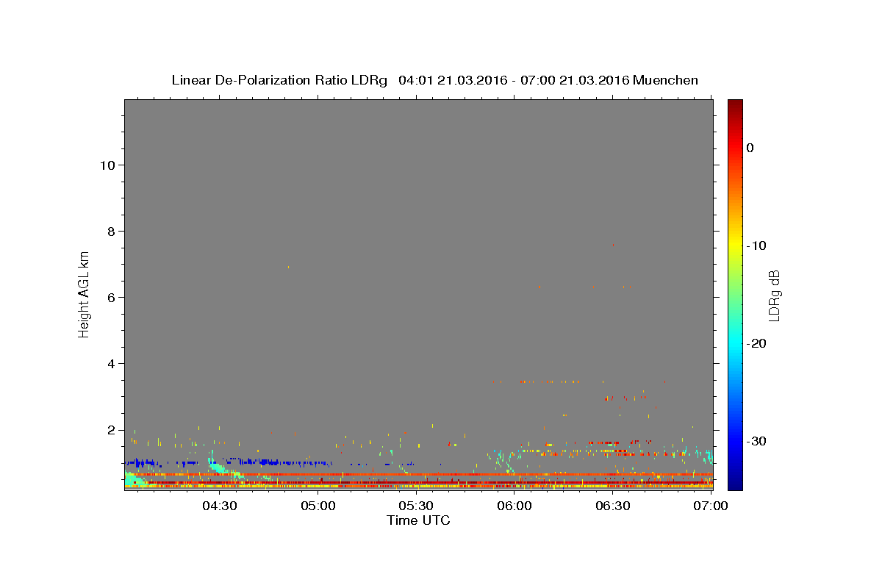The height and width of the screenshot is (588, 882).
Task: Click the height tick label 8
Action: click(112, 232)
